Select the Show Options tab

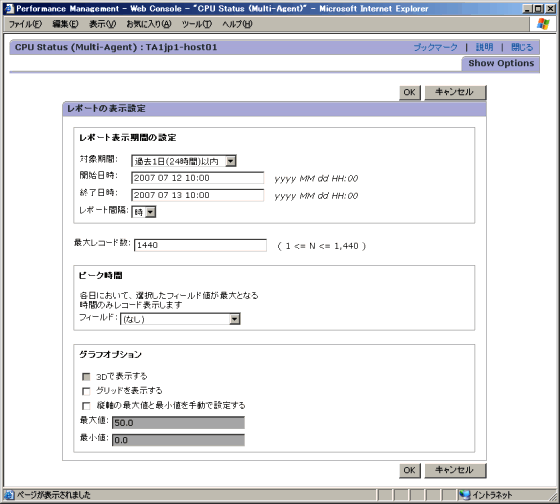pos(501,64)
